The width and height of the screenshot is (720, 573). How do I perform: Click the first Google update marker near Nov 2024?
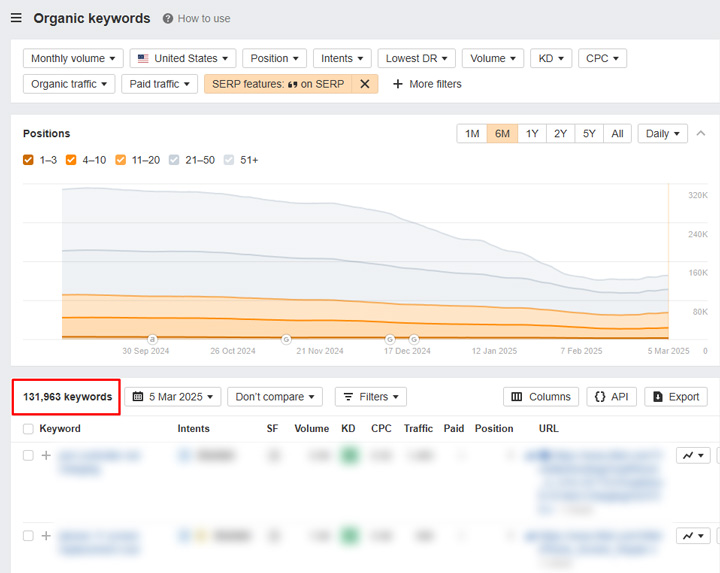click(x=286, y=339)
